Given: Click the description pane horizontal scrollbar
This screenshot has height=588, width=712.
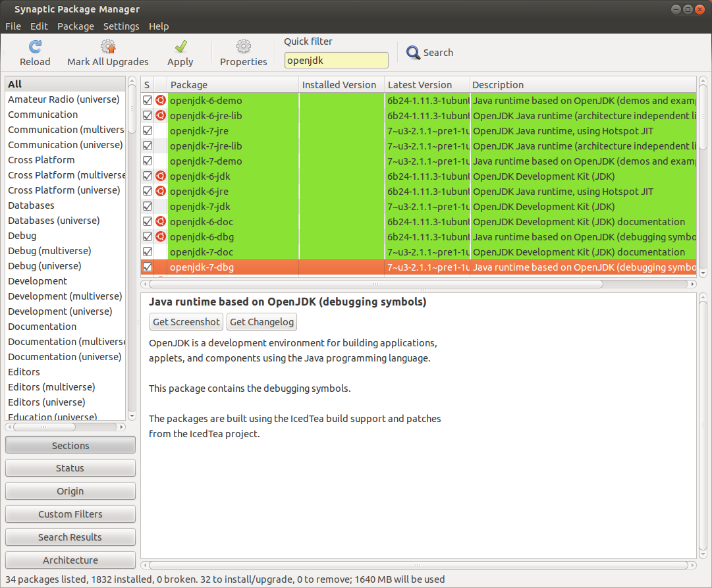Looking at the screenshot, I should (418, 566).
